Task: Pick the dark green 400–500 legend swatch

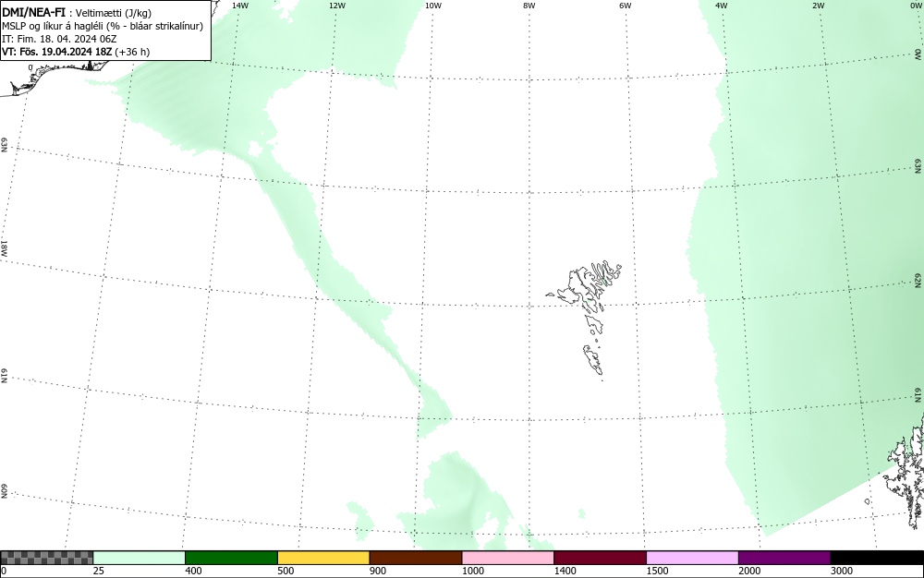Action: [231, 558]
